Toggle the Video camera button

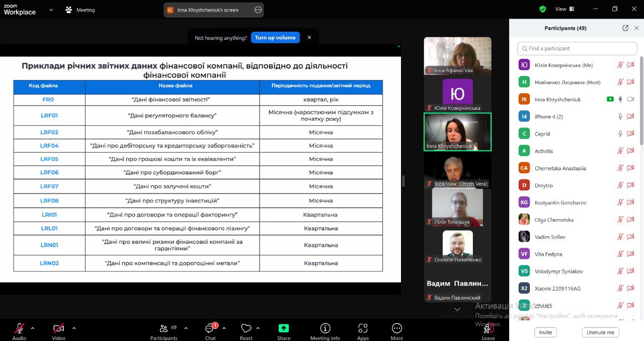coord(58,328)
